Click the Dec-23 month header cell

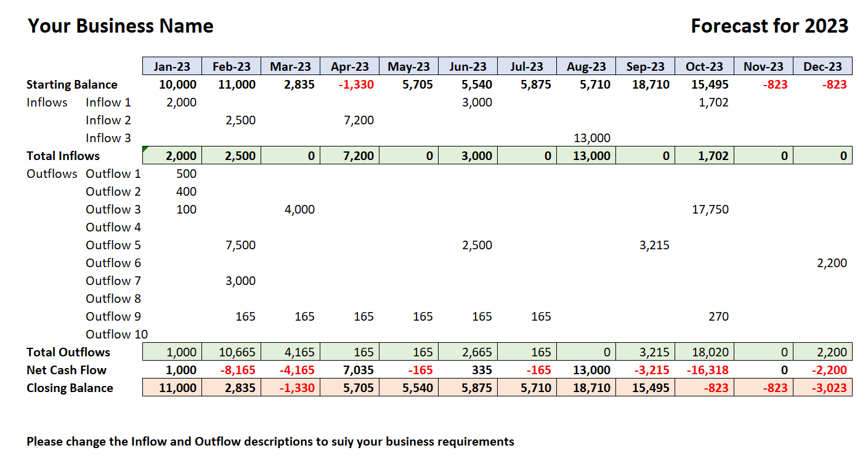point(822,66)
